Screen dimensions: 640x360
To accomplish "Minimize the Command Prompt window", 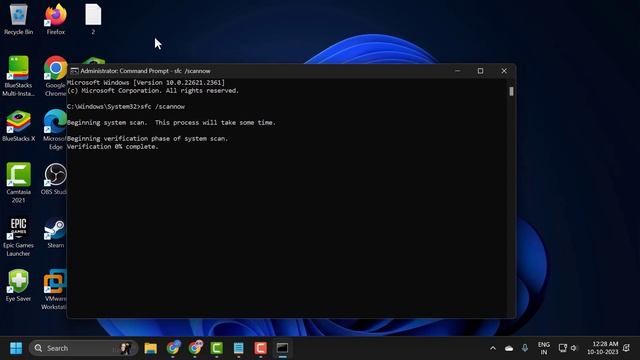I will tap(458, 71).
